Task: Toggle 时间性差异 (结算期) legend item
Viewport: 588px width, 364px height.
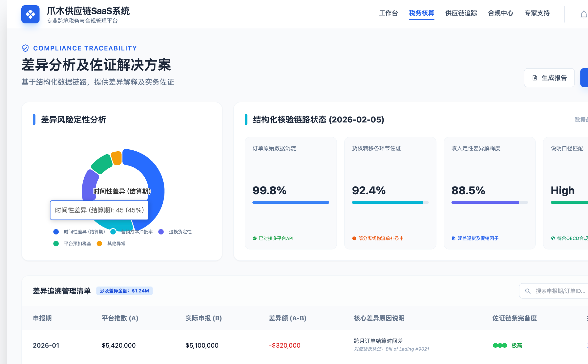Action: tap(84, 231)
